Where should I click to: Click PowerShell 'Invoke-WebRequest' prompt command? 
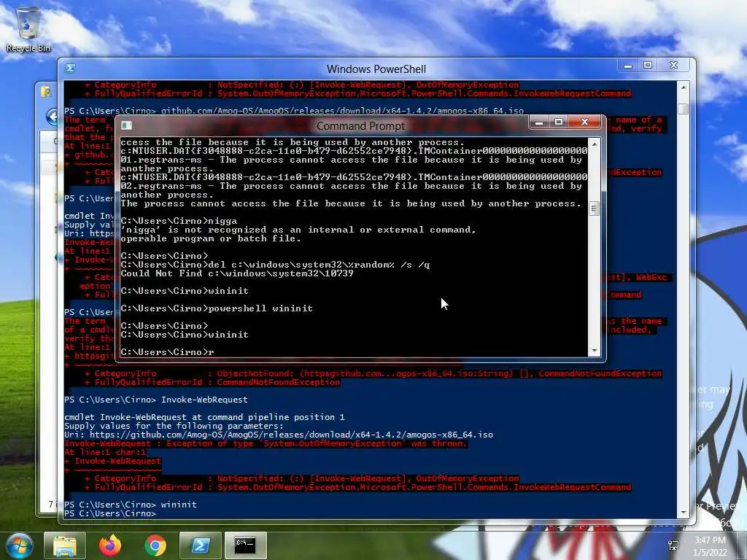tap(156, 400)
